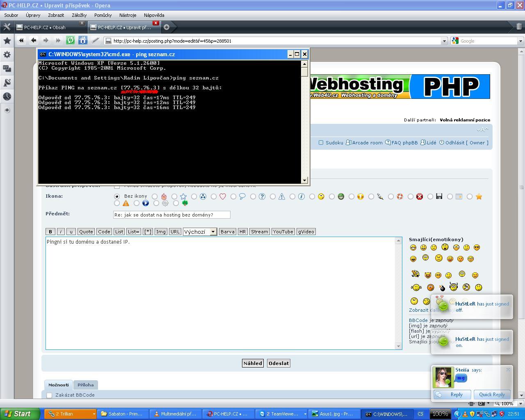This screenshot has height=420, width=525.
Task: Select the flame icon radio button
Action: (x=155, y=196)
